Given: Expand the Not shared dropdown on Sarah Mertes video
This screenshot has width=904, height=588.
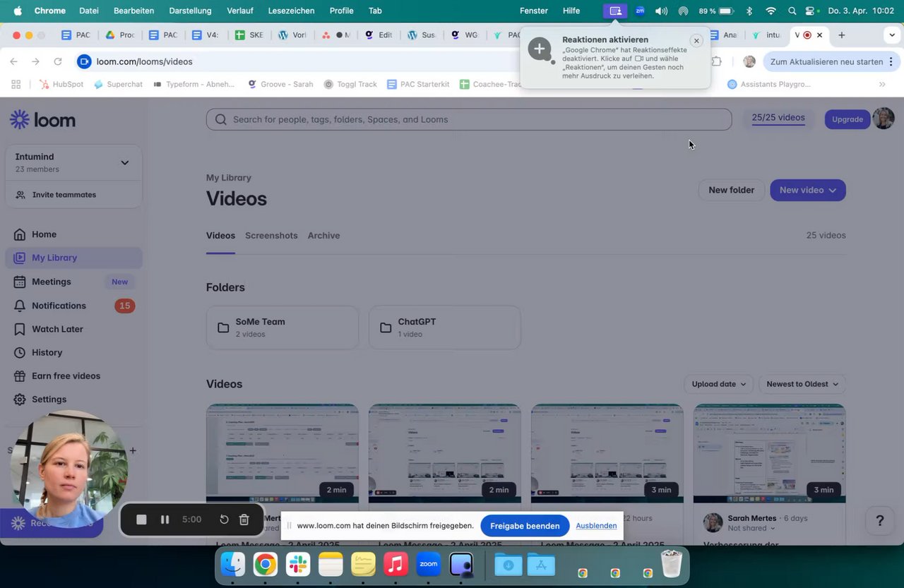Looking at the screenshot, I should 751,528.
